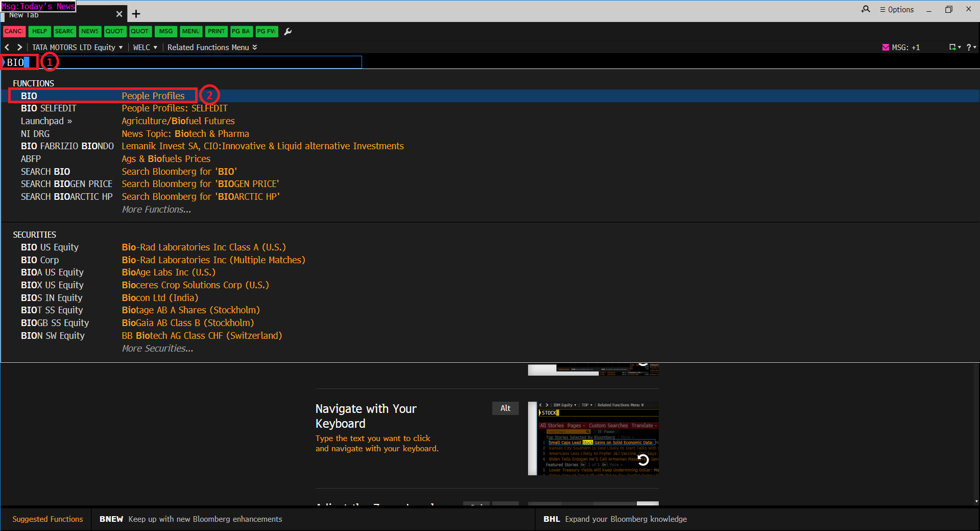This screenshot has height=531, width=980.
Task: Replay the keyboard navigation tutorial thumbnail
Action: 642,459
